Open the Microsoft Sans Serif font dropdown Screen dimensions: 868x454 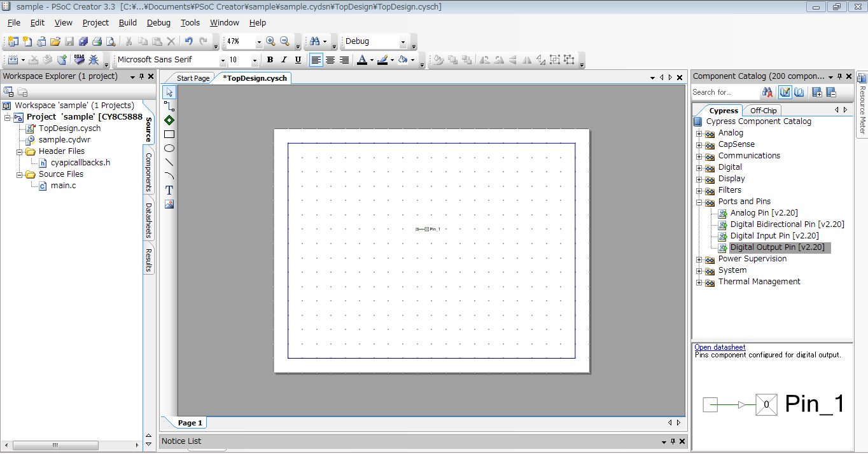pyautogui.click(x=223, y=60)
